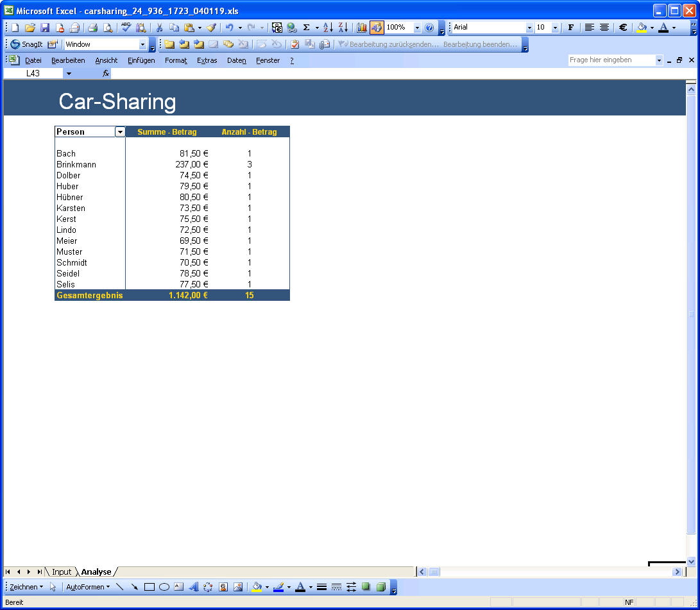
Task: Open the Person field filter dropdown
Action: coord(120,132)
